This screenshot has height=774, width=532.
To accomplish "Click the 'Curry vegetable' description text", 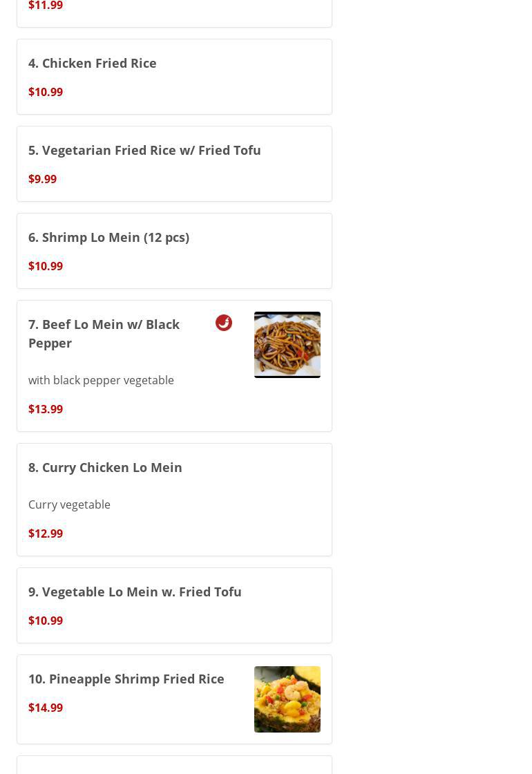I will 69,504.
